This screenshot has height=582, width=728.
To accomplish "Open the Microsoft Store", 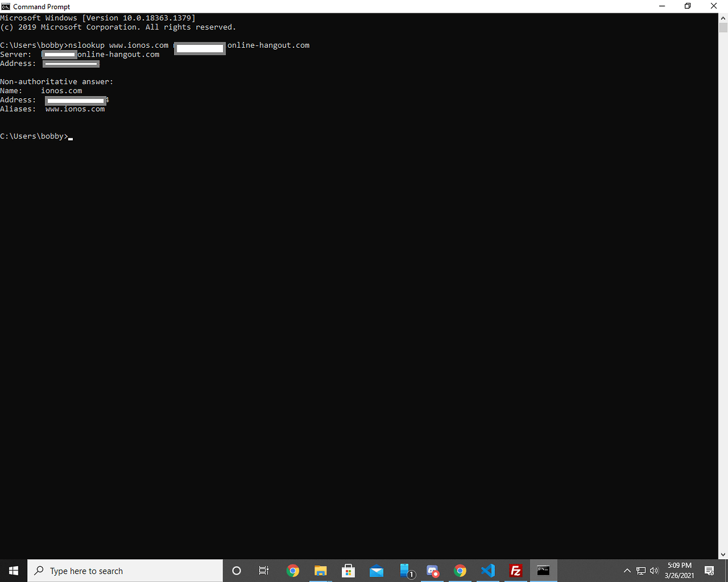I will point(348,570).
